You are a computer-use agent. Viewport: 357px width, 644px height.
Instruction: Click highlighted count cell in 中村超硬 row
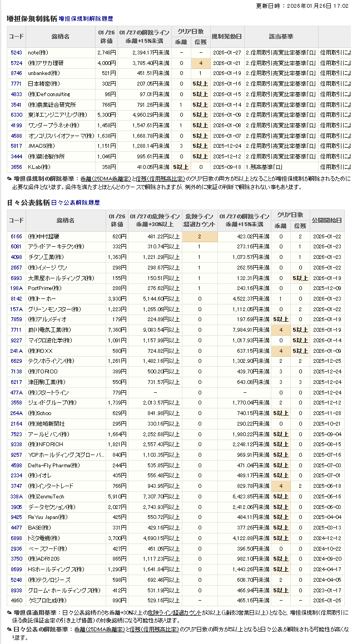pos(199,237)
